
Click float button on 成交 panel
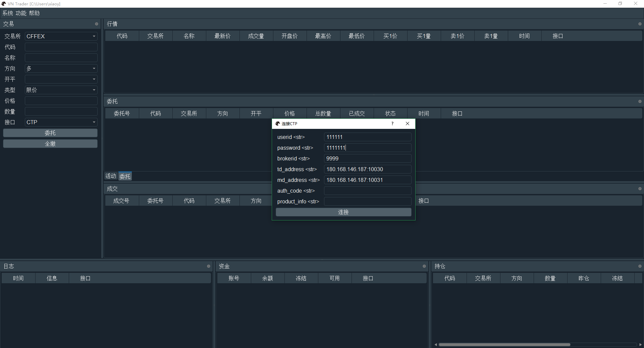pyautogui.click(x=640, y=189)
